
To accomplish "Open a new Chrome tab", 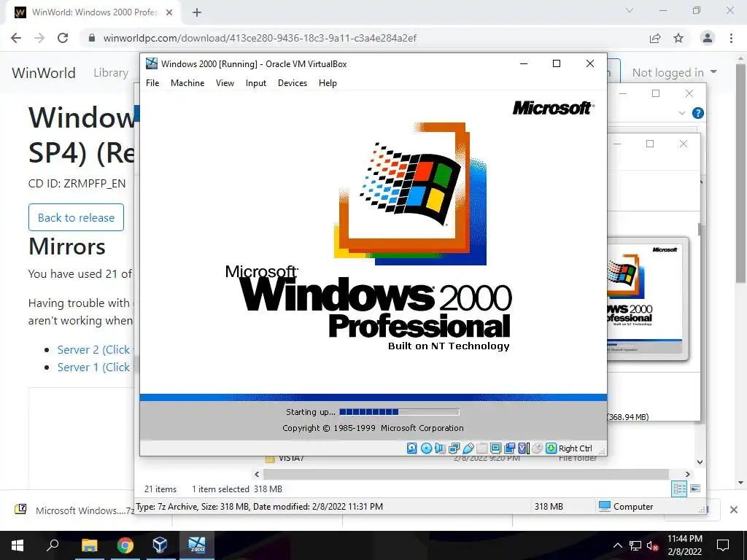I will point(197,13).
